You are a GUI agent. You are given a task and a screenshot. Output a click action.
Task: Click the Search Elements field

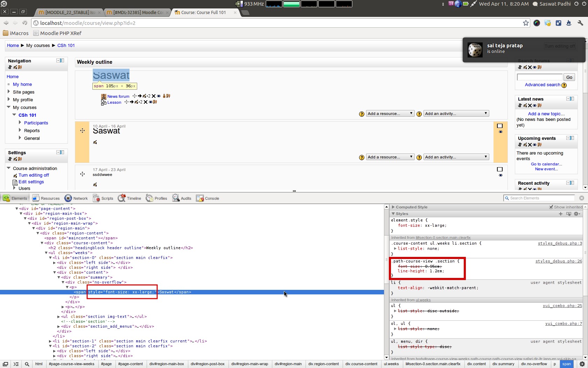coord(539,198)
